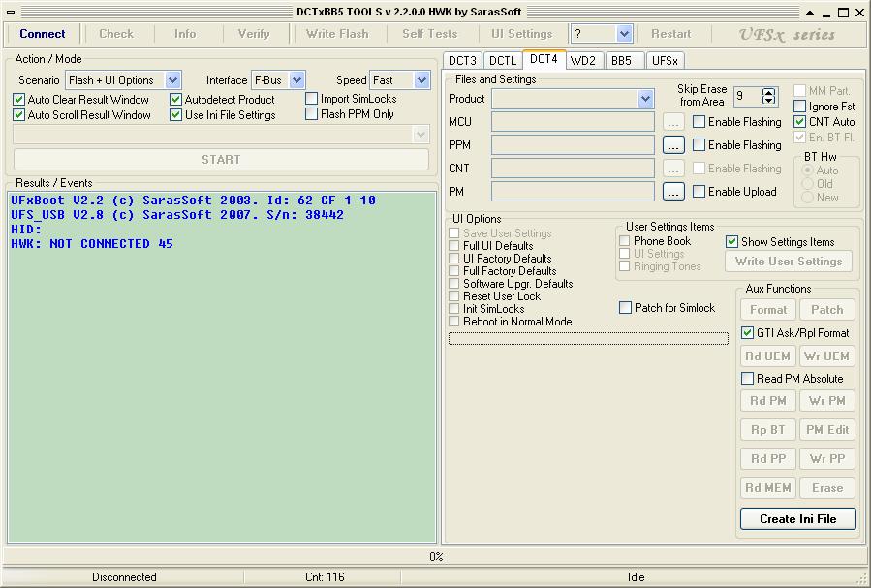
Task: Expand the Scenario dropdown
Action: pyautogui.click(x=172, y=80)
